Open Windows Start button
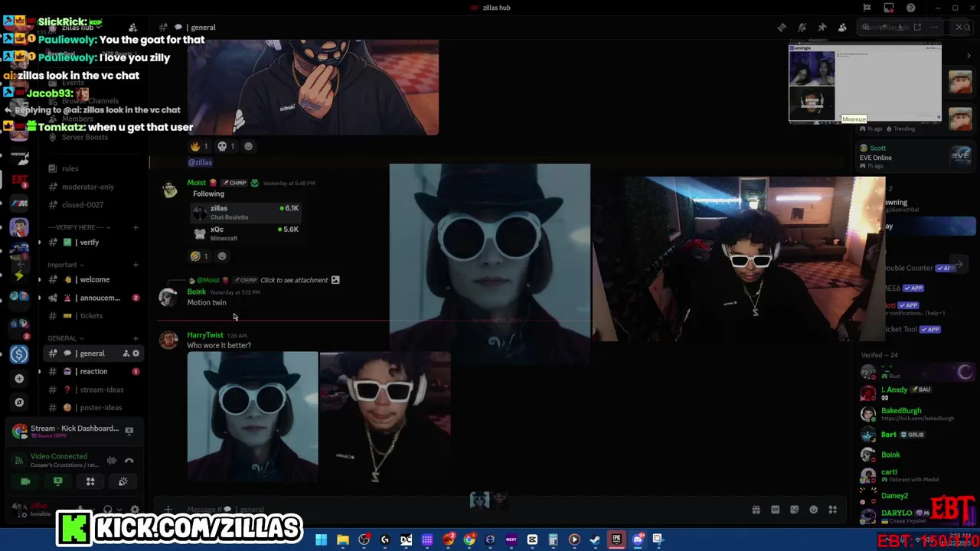This screenshot has width=980, height=551. pos(322,540)
